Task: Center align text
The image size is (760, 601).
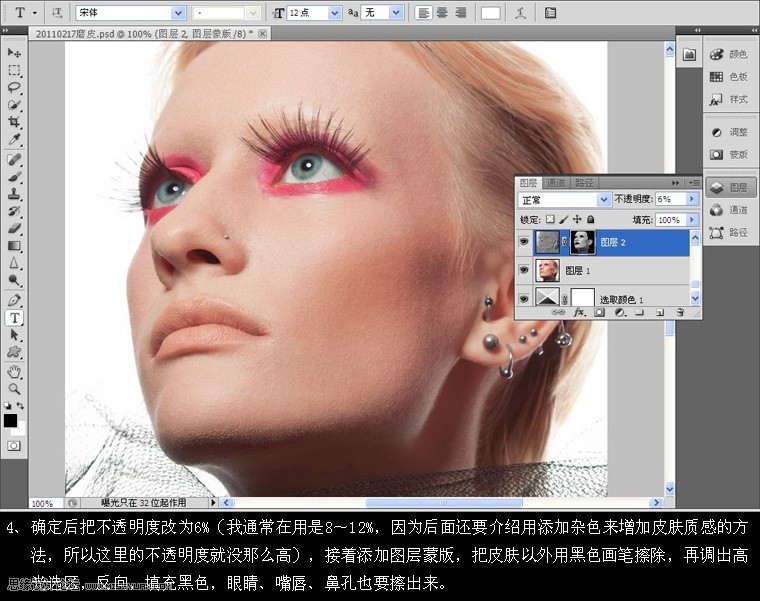Action: pos(442,13)
